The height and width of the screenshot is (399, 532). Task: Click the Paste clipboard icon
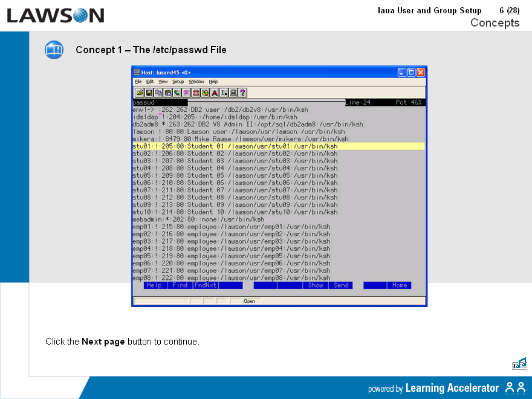(167, 92)
